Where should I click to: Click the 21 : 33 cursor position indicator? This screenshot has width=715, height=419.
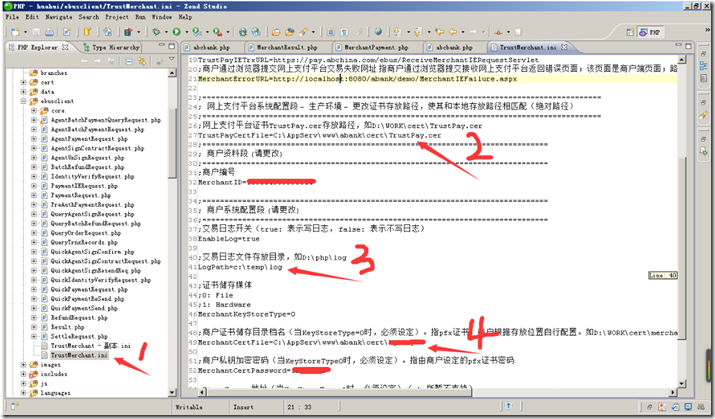(x=299, y=407)
